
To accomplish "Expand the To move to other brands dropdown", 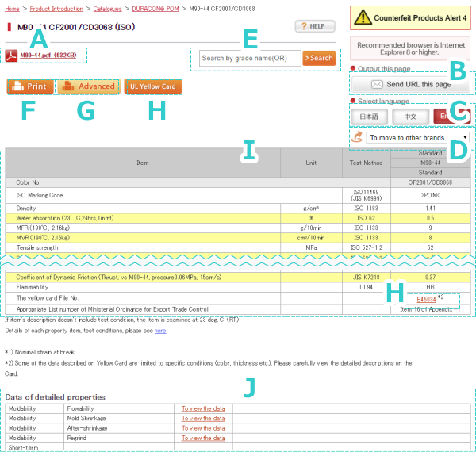I will tap(418, 138).
